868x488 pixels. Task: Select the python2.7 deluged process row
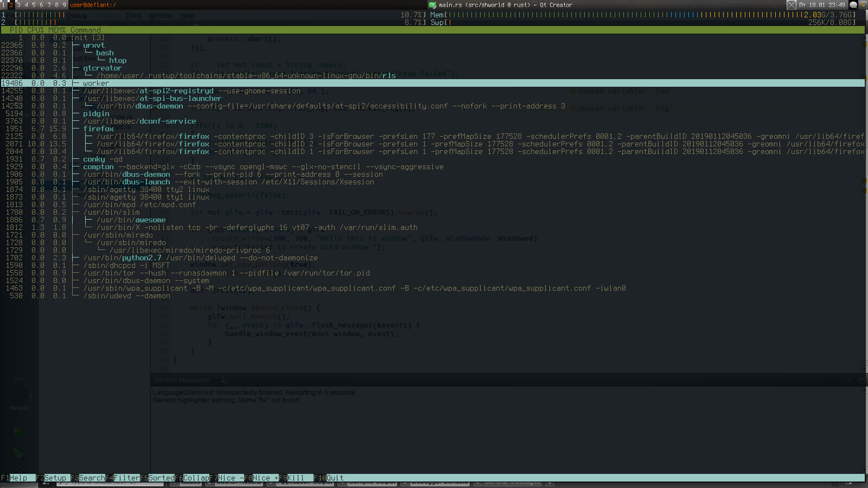pos(432,258)
